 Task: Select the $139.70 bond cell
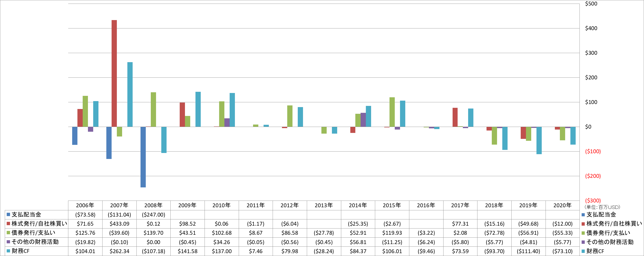(153, 233)
